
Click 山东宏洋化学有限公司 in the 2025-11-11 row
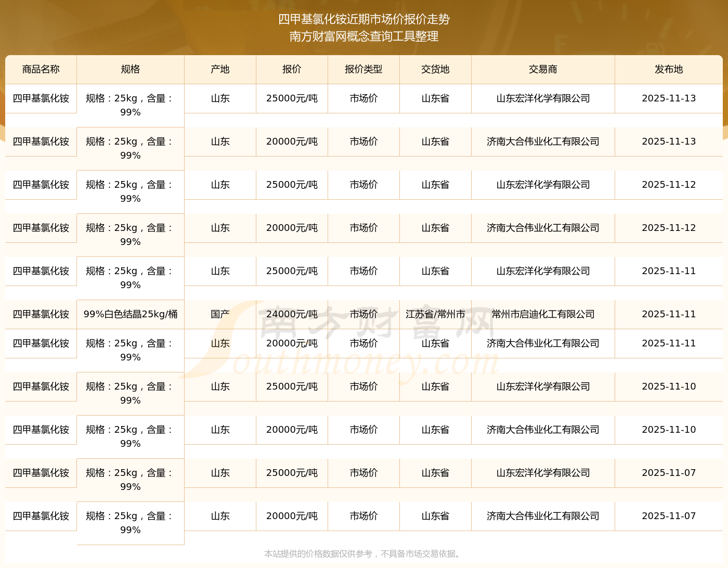(x=543, y=271)
